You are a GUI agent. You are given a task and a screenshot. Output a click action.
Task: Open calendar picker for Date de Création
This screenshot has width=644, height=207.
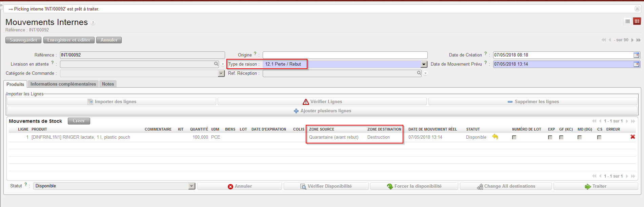[636, 55]
